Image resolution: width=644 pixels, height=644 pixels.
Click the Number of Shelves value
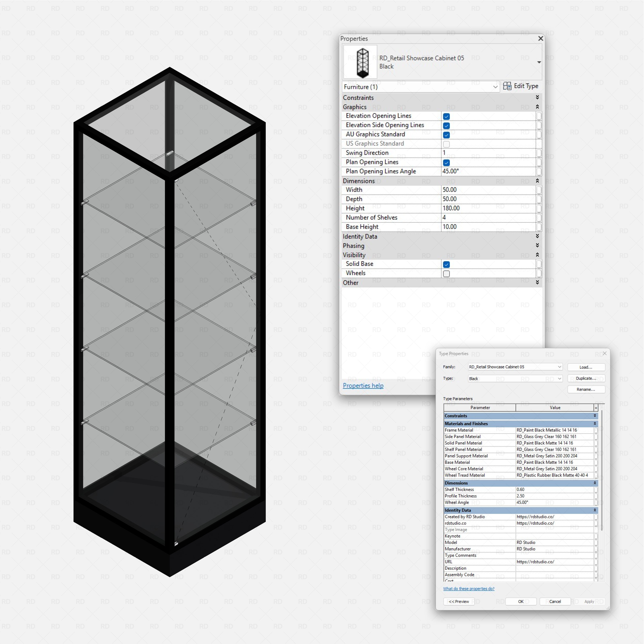488,217
